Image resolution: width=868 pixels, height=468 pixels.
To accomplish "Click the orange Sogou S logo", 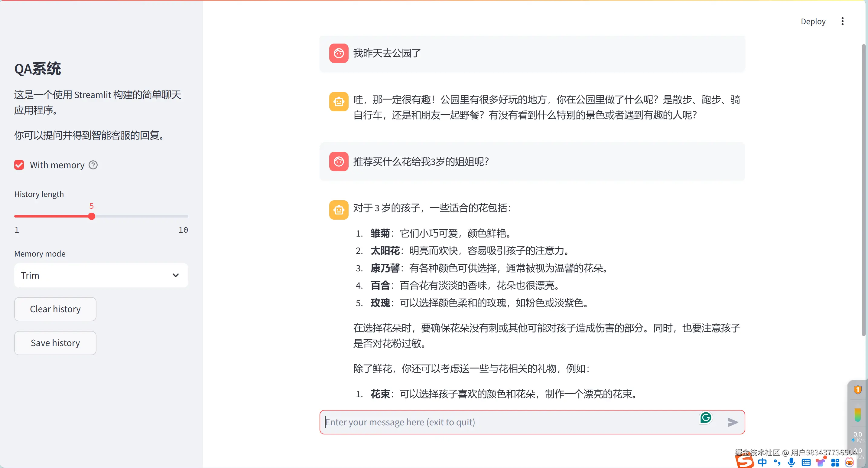I will tap(745, 460).
